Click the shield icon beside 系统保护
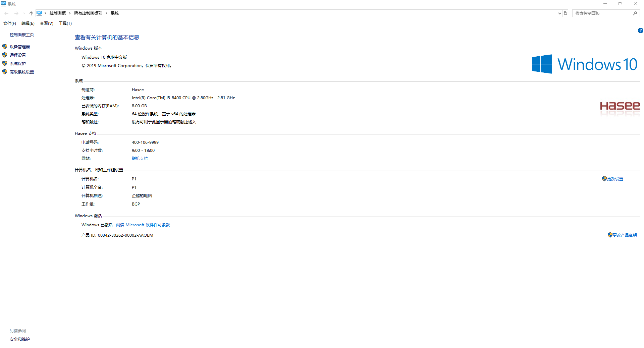This screenshot has width=644, height=348. coord(5,63)
